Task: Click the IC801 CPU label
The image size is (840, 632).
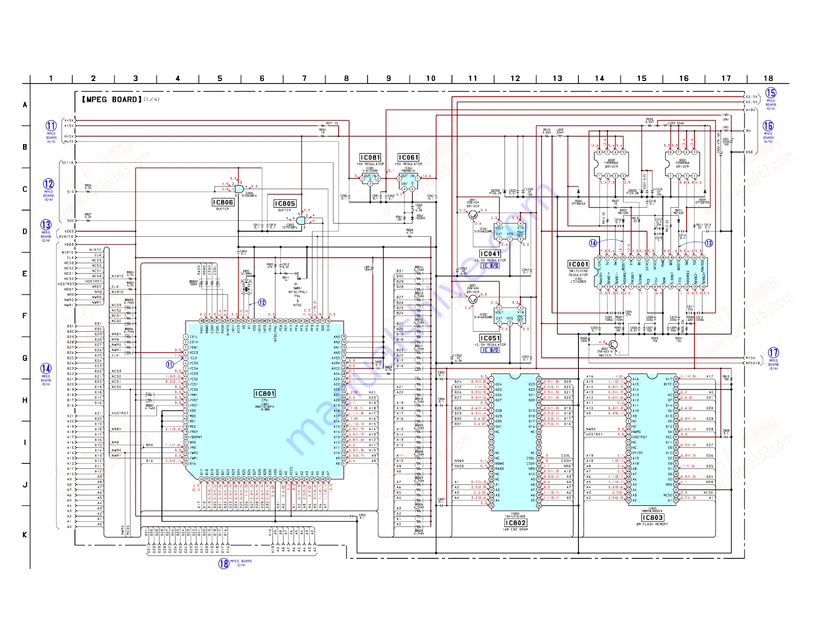Action: click(x=264, y=394)
